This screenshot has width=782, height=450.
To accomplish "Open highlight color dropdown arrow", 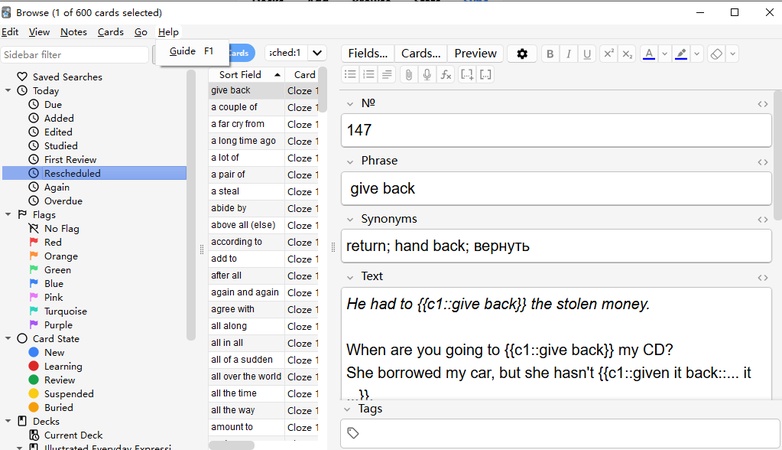I will [697, 54].
